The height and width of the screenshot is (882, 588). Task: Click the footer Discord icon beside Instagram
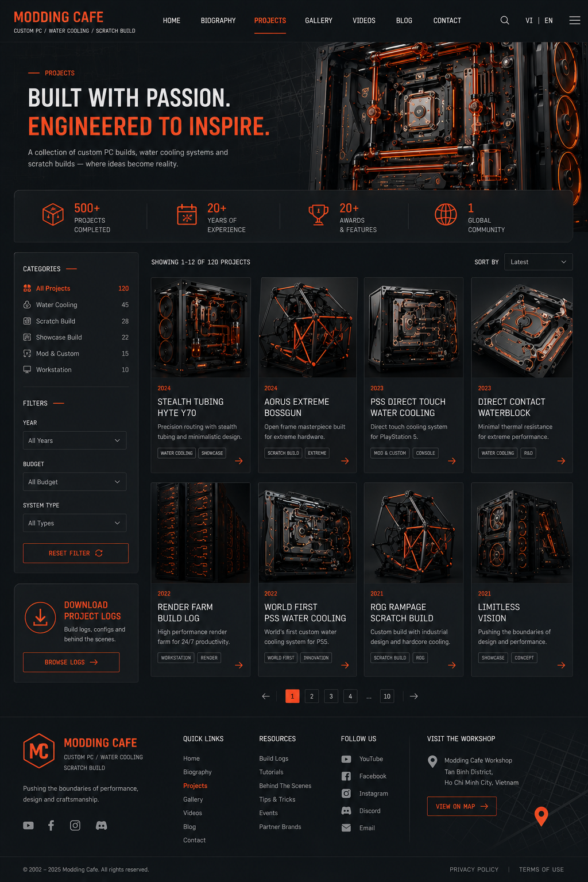click(101, 825)
